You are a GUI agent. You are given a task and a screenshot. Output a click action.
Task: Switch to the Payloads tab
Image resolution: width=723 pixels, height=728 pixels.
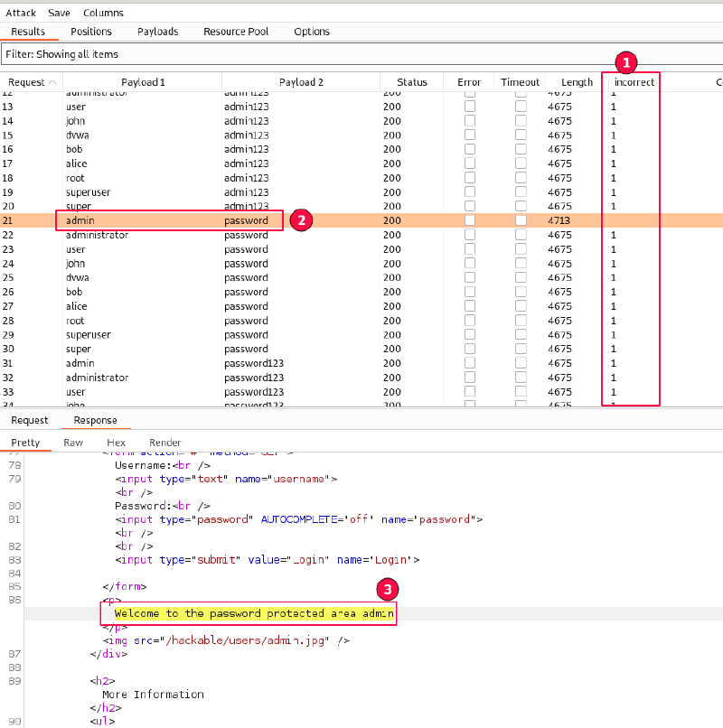pos(157,32)
